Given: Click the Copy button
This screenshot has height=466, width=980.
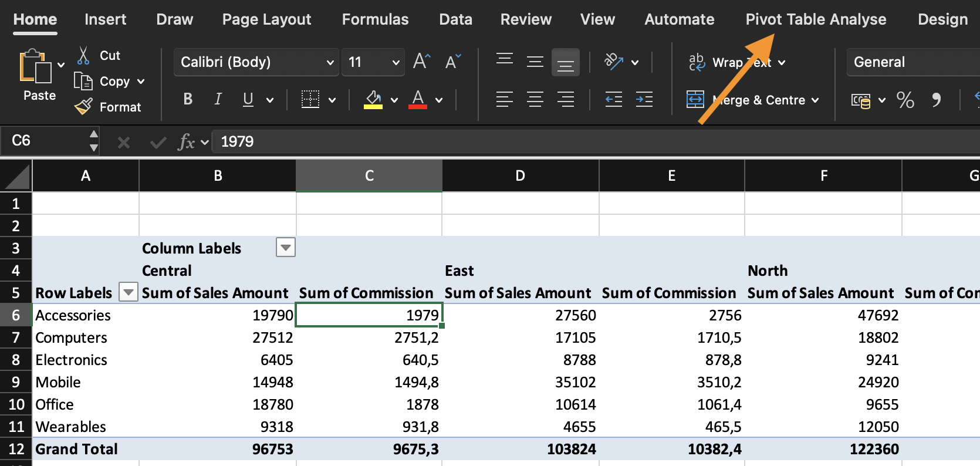Looking at the screenshot, I should click(x=114, y=82).
